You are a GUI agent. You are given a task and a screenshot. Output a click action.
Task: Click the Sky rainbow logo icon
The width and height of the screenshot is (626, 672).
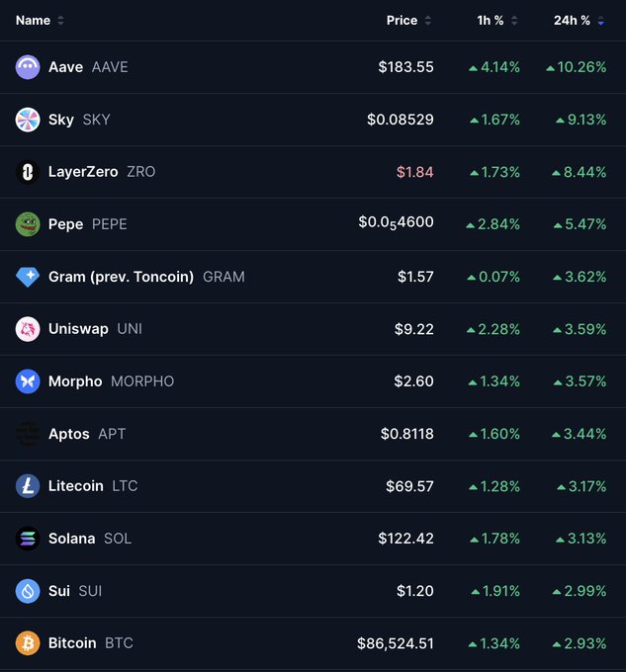(x=28, y=120)
